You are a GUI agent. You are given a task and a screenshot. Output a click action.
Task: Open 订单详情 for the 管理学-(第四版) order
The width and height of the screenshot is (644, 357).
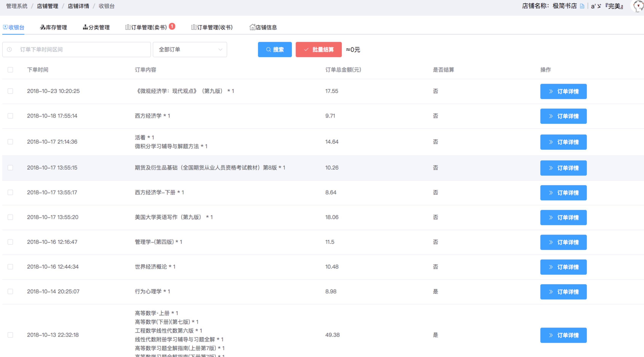[563, 242]
